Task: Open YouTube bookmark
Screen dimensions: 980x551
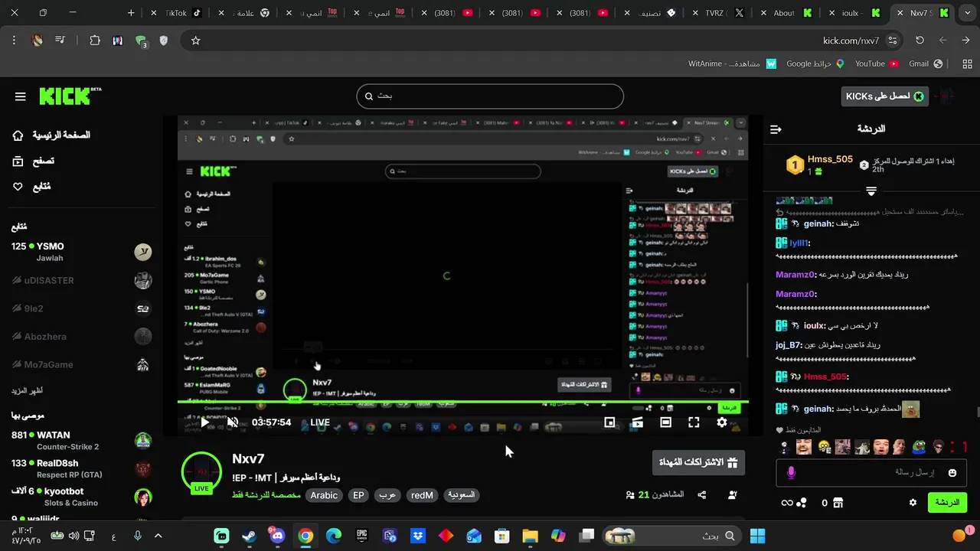Action: pos(877,64)
